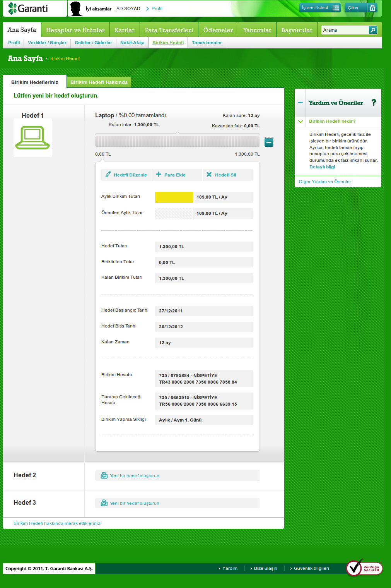Select Gelirler / Giderler submenu item
Screen dimensions: 391x588
point(93,43)
